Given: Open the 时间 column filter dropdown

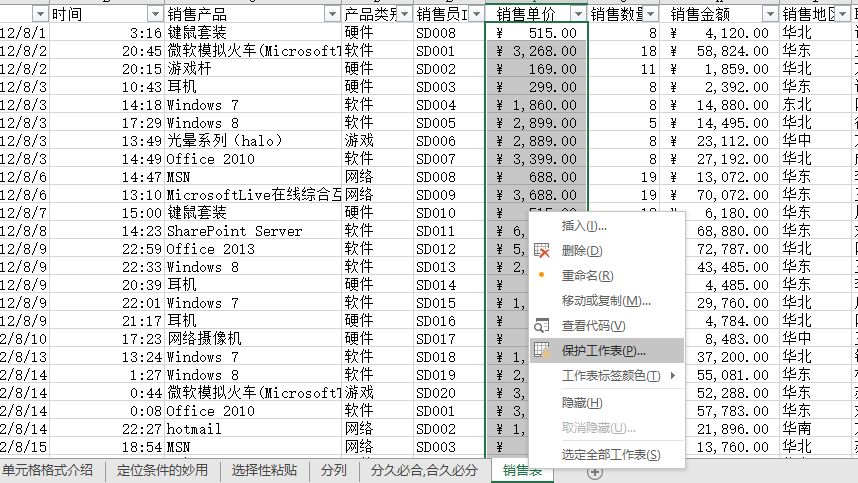Looking at the screenshot, I should coord(155,14).
